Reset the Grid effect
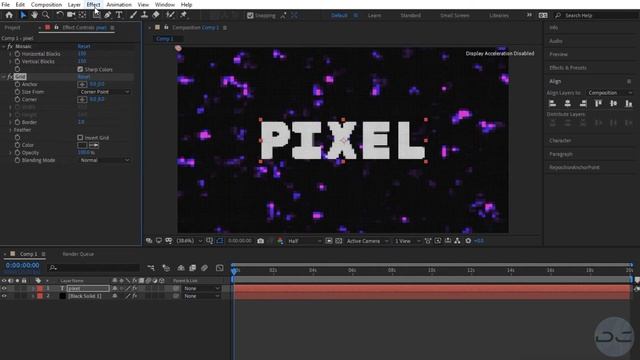This screenshot has height=360, width=640. click(84, 76)
